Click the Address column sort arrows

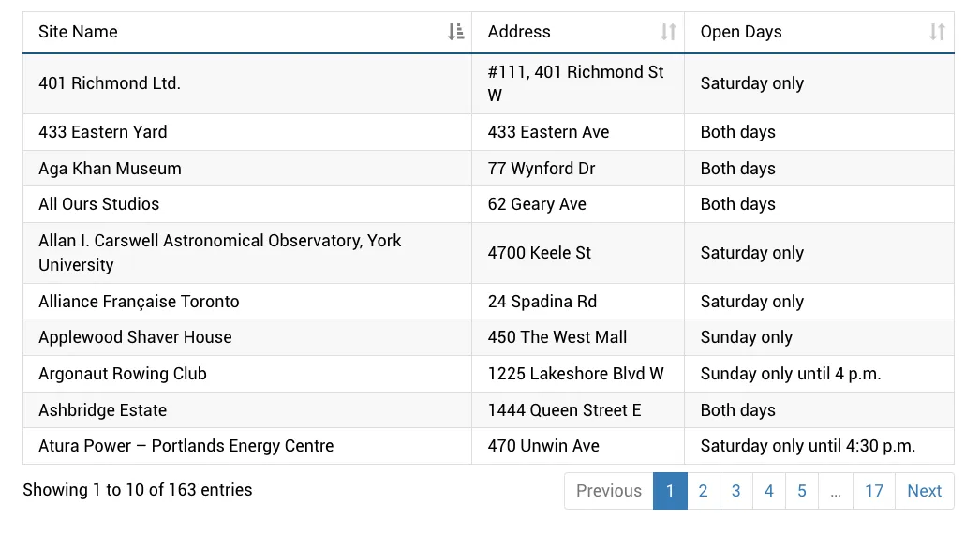click(x=668, y=32)
